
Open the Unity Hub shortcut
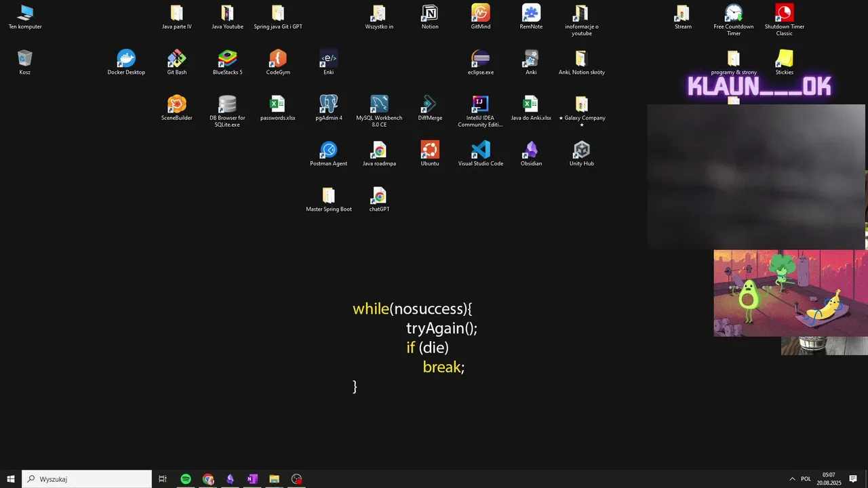coord(582,154)
